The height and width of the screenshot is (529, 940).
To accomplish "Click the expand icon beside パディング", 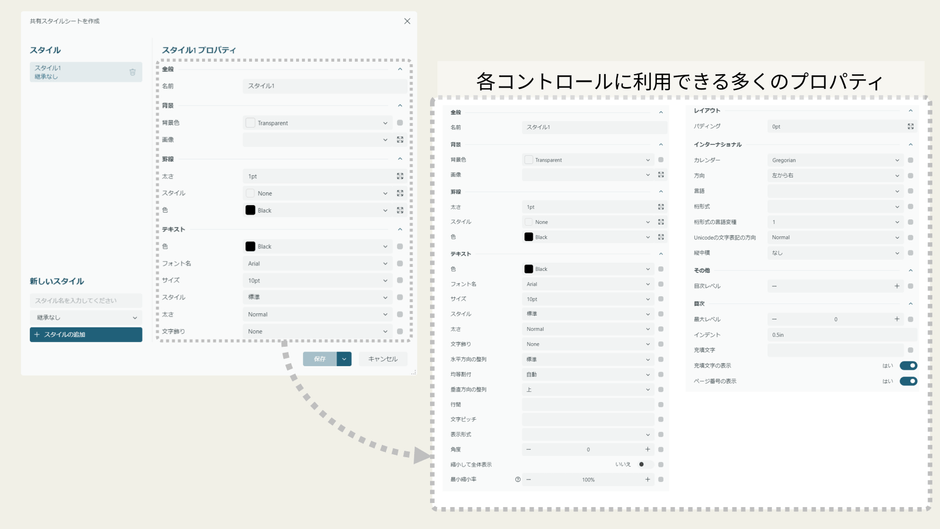I will pyautogui.click(x=910, y=127).
